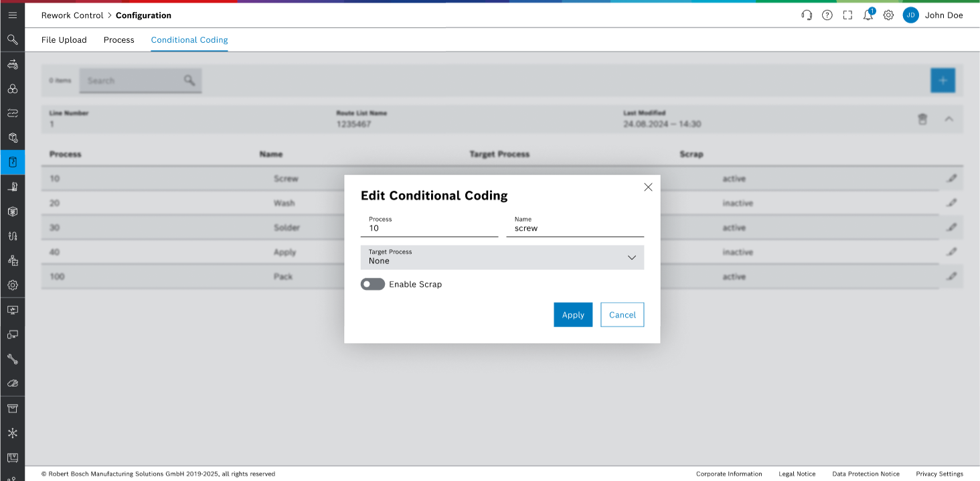Screen dimensions: 980x481
Task: Click into the Name field showing screw
Action: (x=574, y=228)
